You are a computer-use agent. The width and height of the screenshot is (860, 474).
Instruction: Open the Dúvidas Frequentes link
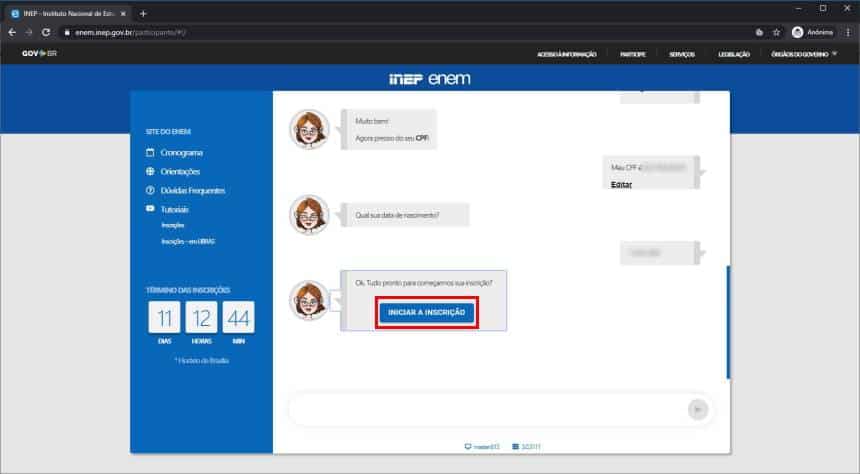tap(193, 190)
